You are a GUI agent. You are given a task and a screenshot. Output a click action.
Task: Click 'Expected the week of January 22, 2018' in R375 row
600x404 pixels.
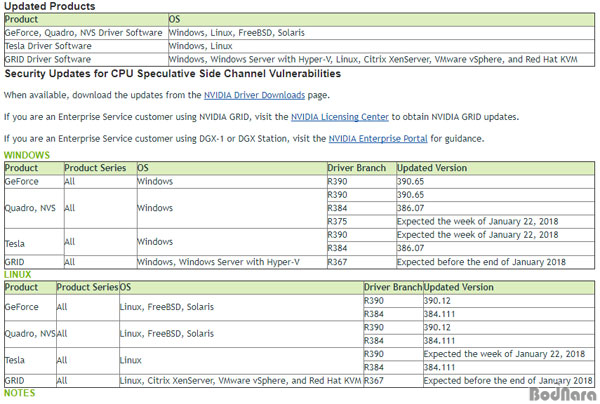click(x=496, y=222)
